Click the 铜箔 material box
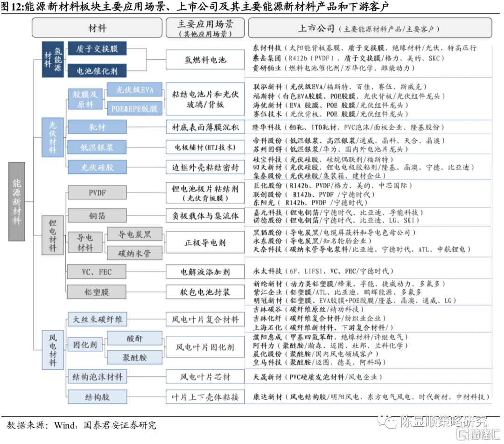The height and width of the screenshot is (444, 504). pyautogui.click(x=97, y=215)
